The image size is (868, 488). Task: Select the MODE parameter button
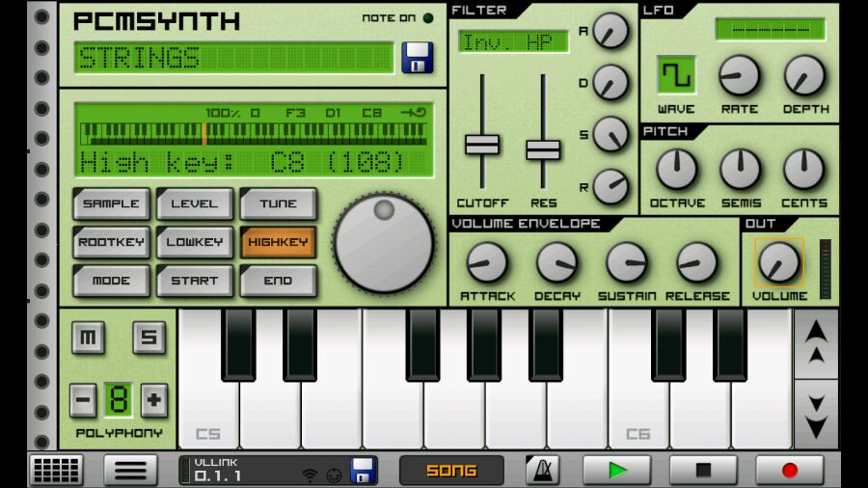[x=111, y=281]
